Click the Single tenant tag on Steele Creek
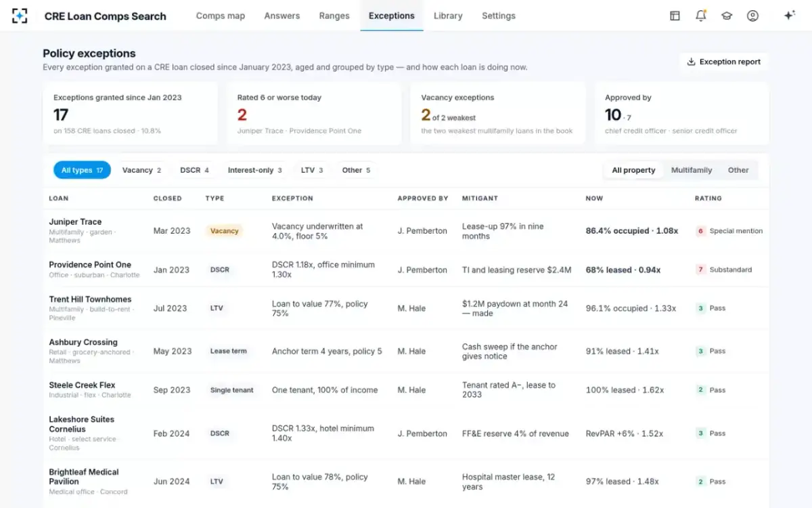 232,390
